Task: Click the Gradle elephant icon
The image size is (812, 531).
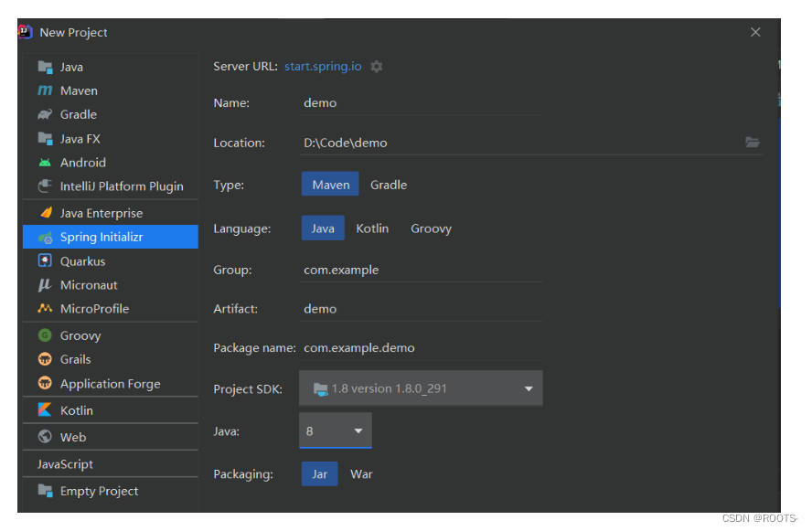Action: [x=45, y=114]
